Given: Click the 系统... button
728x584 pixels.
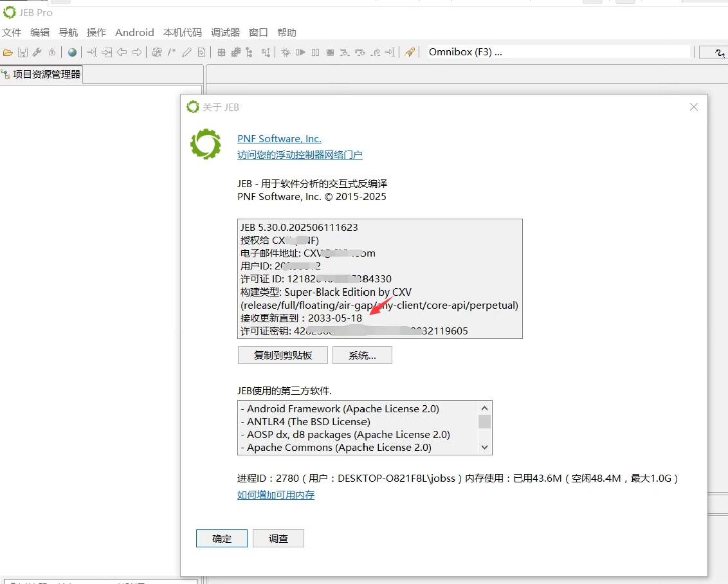Looking at the screenshot, I should coord(362,355).
